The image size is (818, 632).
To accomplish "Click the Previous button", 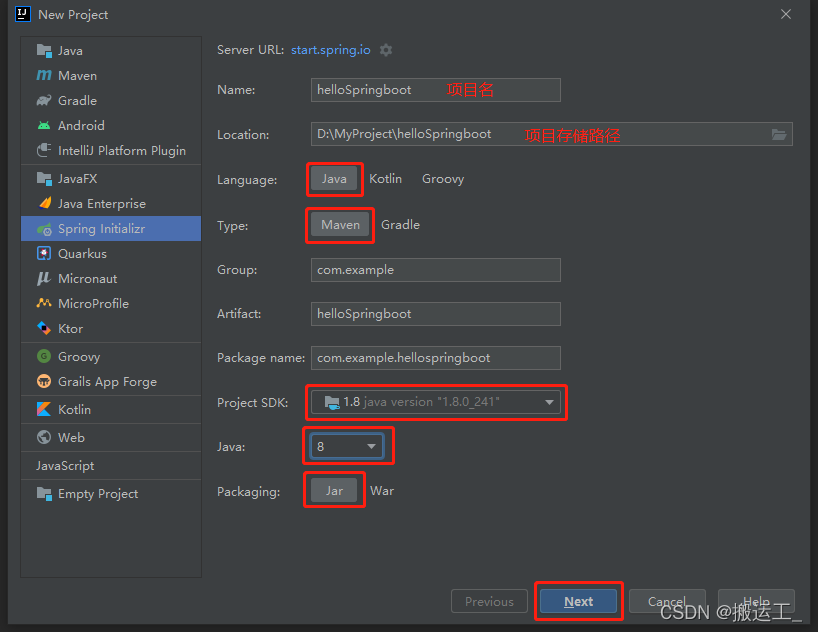I will pos(489,602).
